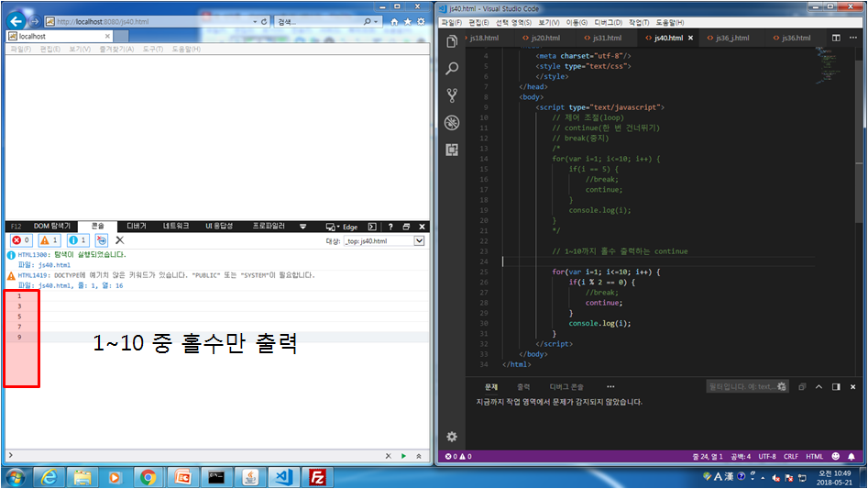Expand the console input to multiline

coord(419,456)
